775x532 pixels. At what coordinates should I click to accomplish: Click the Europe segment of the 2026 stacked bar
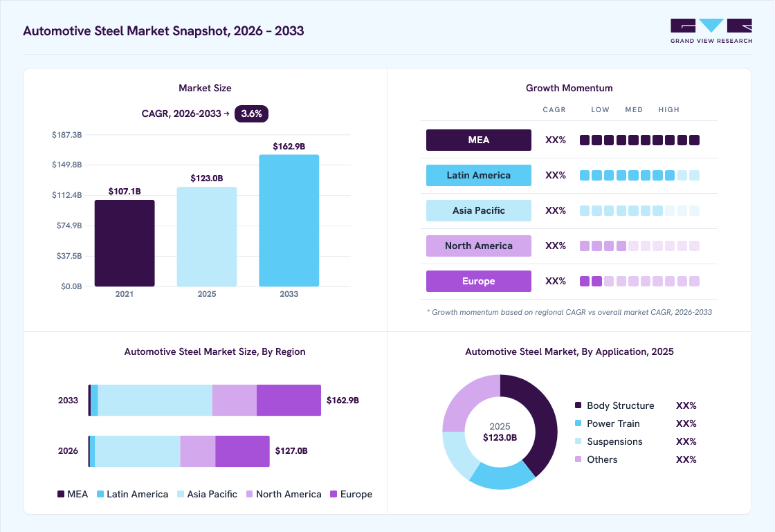tap(242, 451)
